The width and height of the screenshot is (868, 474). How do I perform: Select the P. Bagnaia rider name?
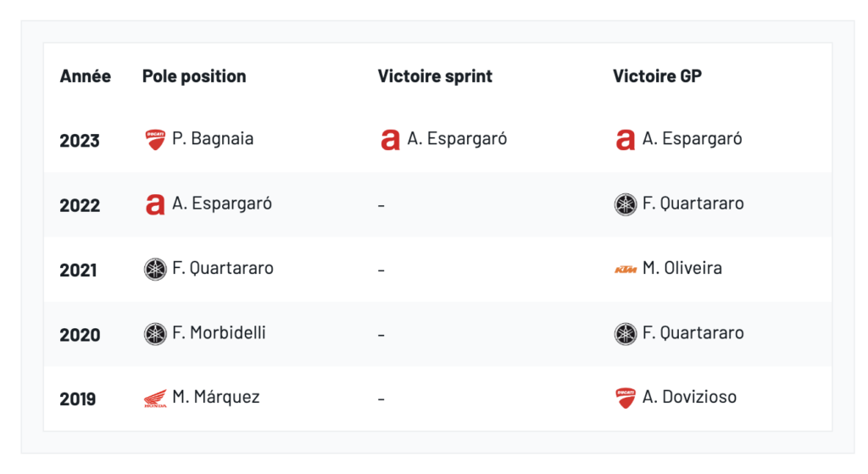point(213,139)
